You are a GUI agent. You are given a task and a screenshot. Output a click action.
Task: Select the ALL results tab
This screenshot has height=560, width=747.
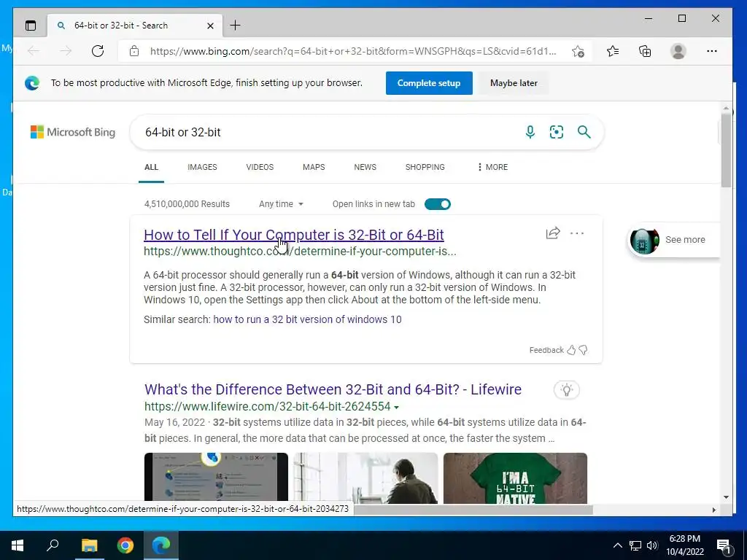151,167
